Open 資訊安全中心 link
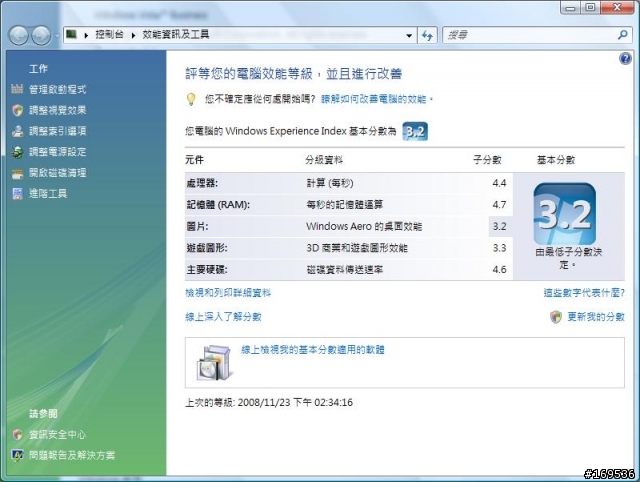 58,435
